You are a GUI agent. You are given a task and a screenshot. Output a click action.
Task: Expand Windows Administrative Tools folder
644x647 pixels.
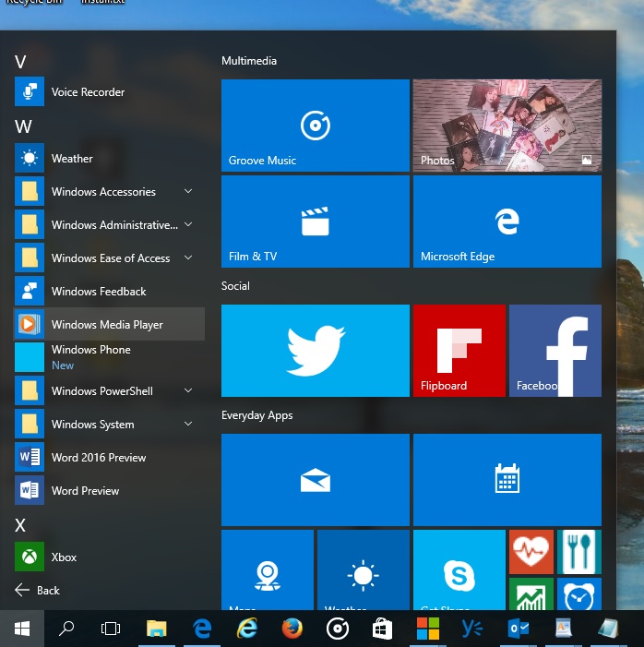[x=109, y=224]
